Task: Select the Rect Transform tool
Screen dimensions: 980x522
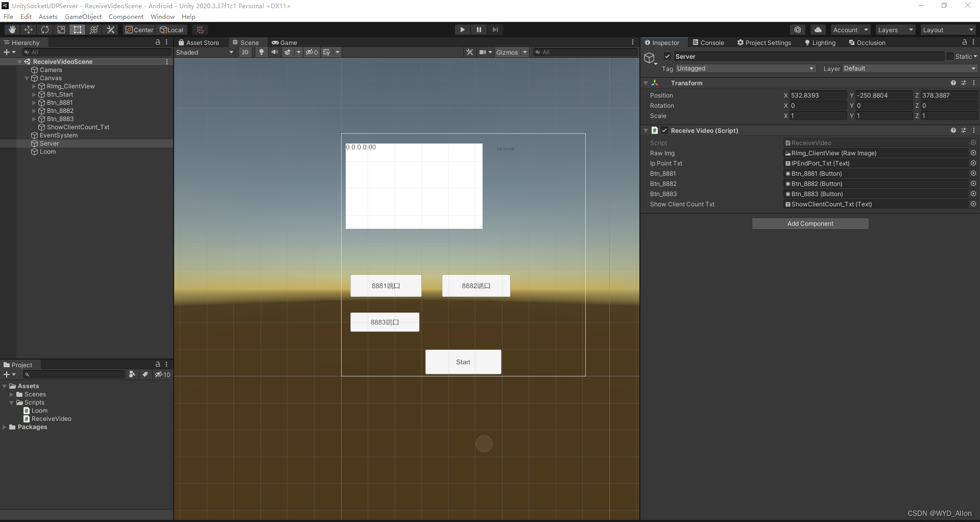Action: click(x=77, y=29)
